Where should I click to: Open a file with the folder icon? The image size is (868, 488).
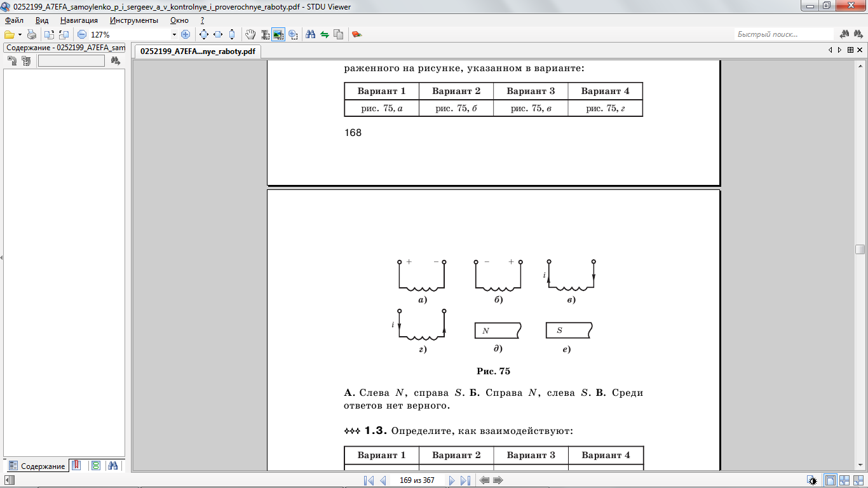click(x=9, y=34)
